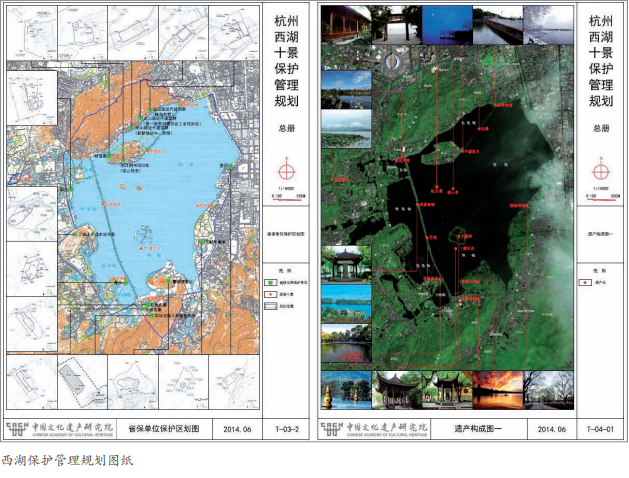The image size is (629, 478).
Task: Open the lotus pond with mountains photo
Action: 346,129
